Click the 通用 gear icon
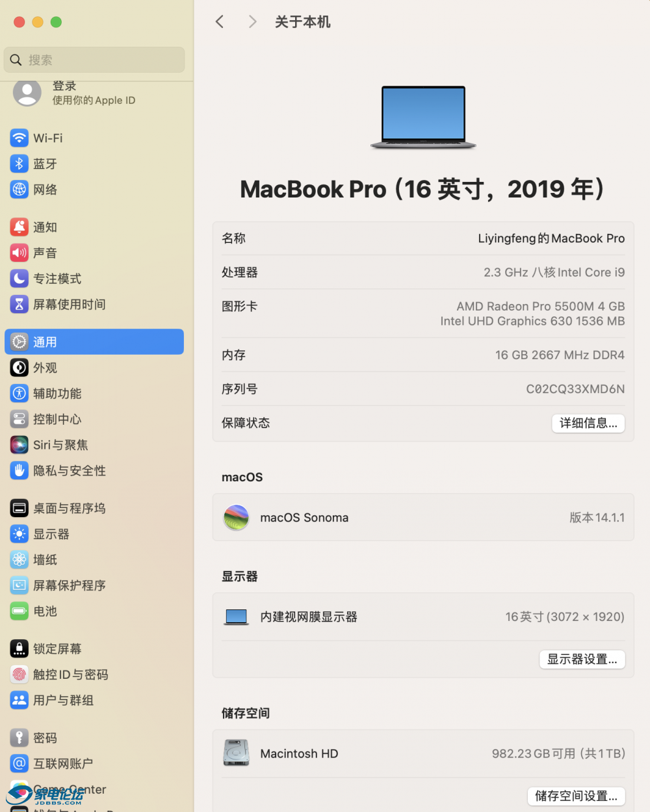This screenshot has height=812, width=650. pos(19,342)
